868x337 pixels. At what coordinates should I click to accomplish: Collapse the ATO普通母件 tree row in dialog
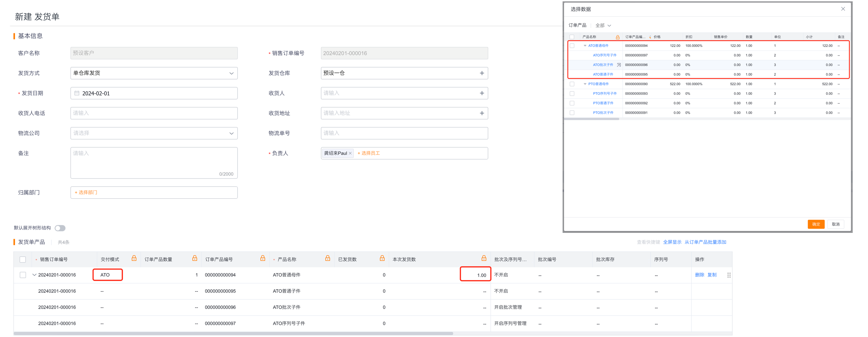coord(585,46)
